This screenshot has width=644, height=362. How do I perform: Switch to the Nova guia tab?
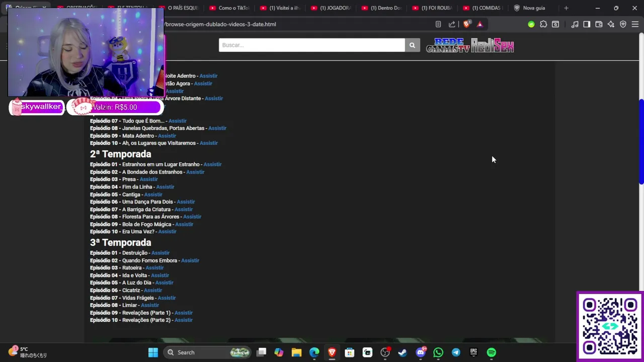click(533, 8)
